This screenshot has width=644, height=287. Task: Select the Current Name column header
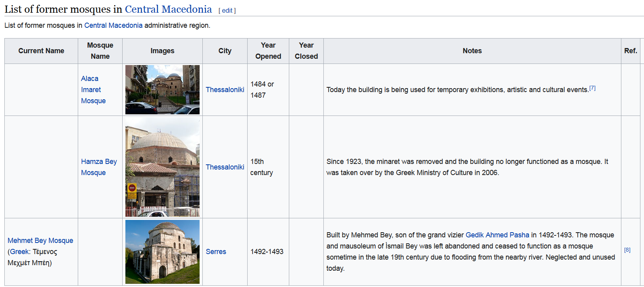point(41,51)
